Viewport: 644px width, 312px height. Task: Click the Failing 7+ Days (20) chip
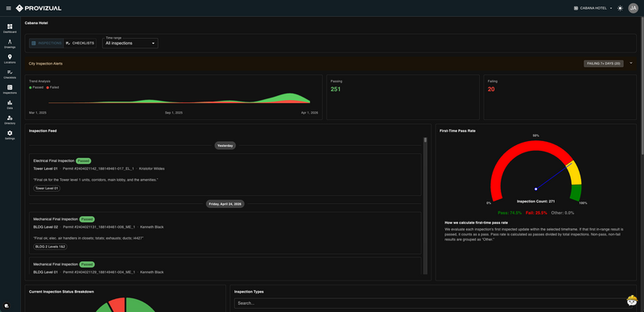(x=603, y=64)
